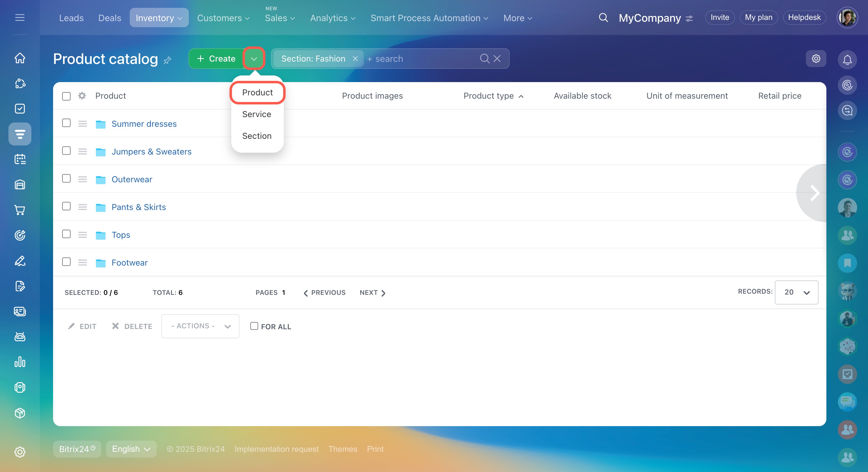Open the home icon in left sidebar
This screenshot has height=472, width=868.
click(x=20, y=58)
